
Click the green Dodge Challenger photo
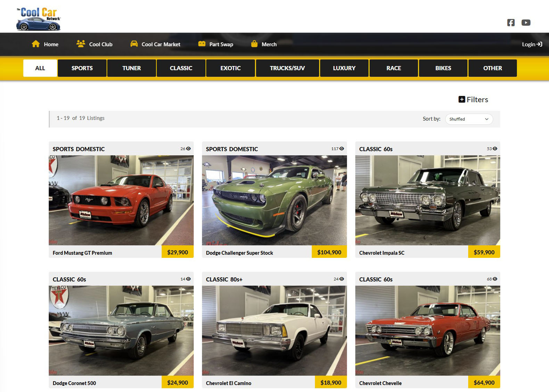[274, 200]
